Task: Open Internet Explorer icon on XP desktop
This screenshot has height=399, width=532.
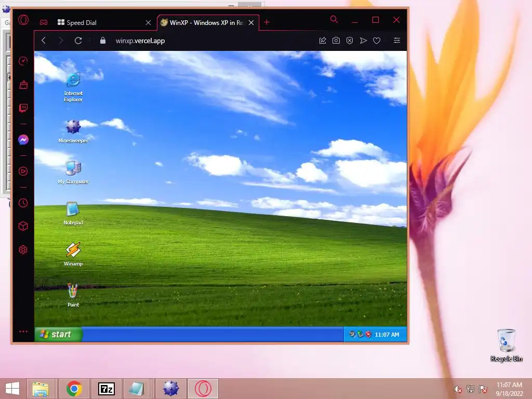Action: coord(73,87)
